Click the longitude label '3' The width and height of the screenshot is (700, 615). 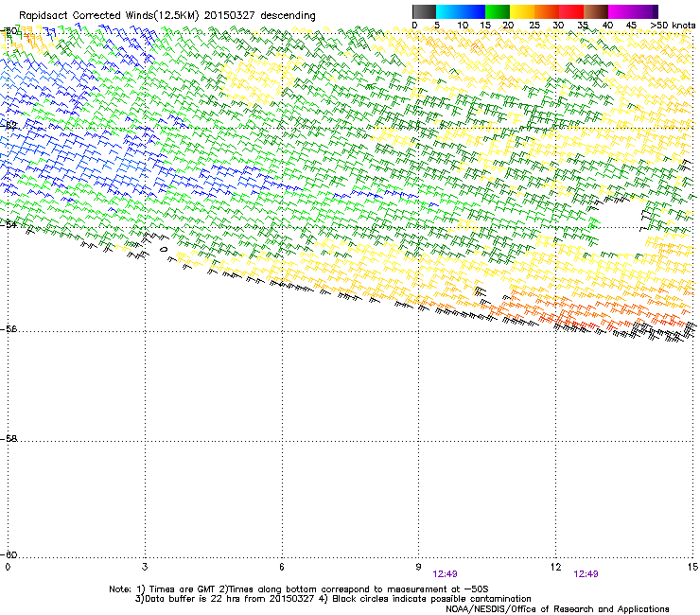[x=145, y=567]
